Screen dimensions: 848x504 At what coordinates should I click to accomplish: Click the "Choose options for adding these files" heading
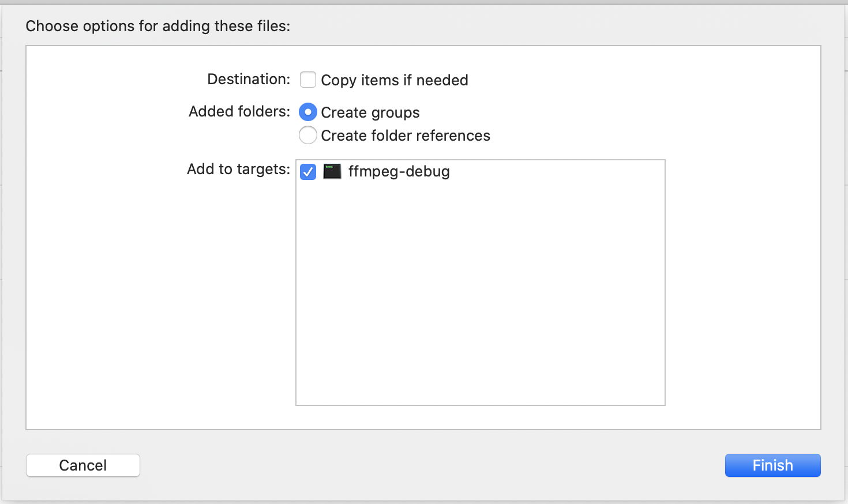click(x=157, y=26)
